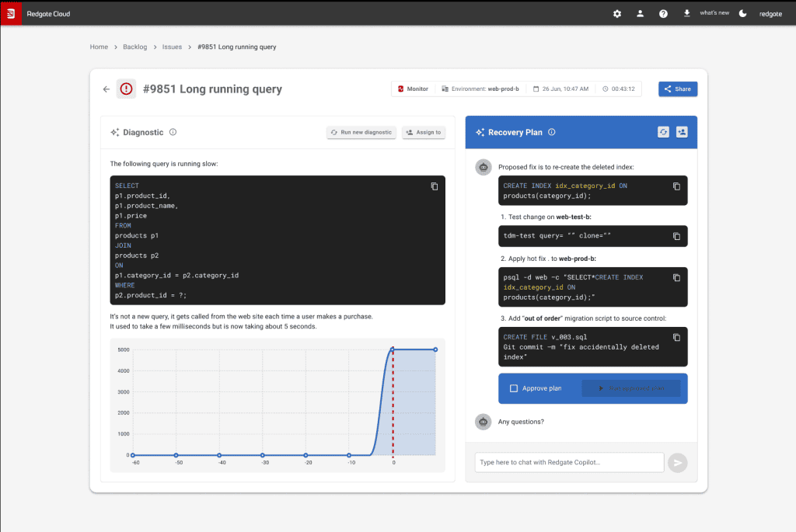Copy the CREATE FILE v_003.sql snippet
The height and width of the screenshot is (532, 796).
click(676, 338)
